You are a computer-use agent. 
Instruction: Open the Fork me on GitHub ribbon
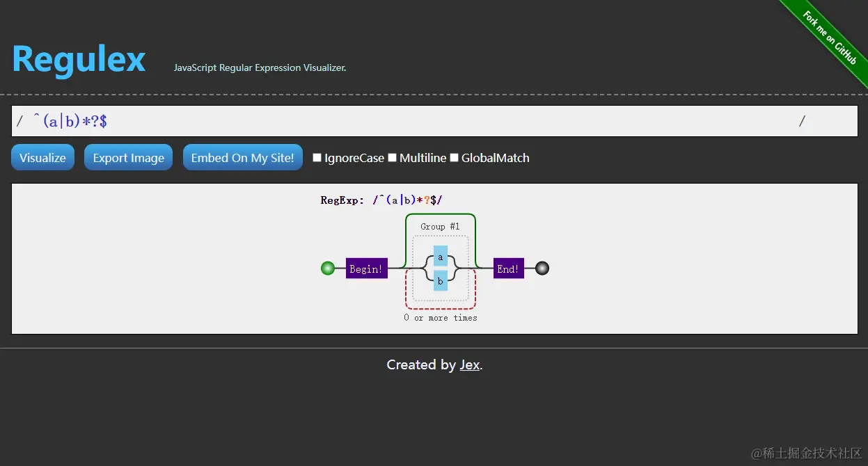pos(828,38)
